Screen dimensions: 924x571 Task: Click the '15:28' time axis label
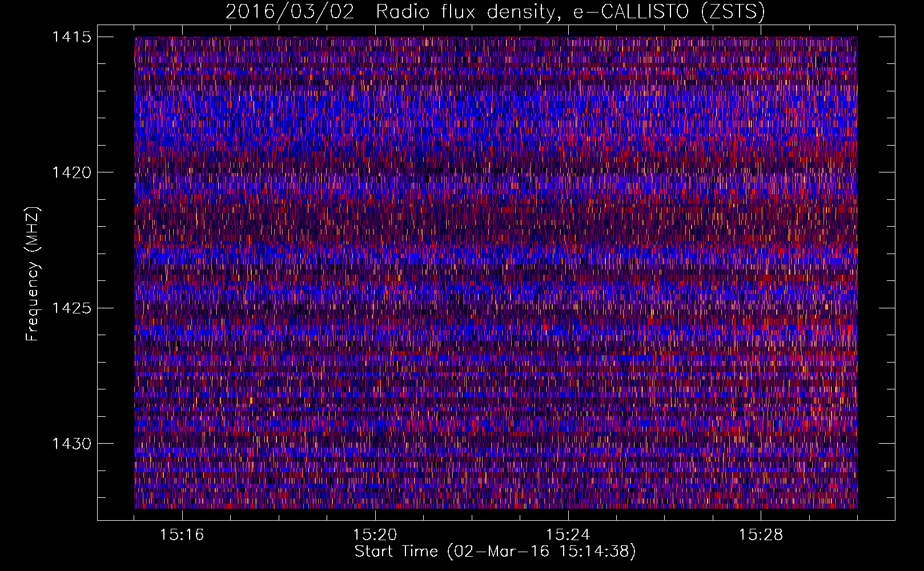tap(761, 535)
